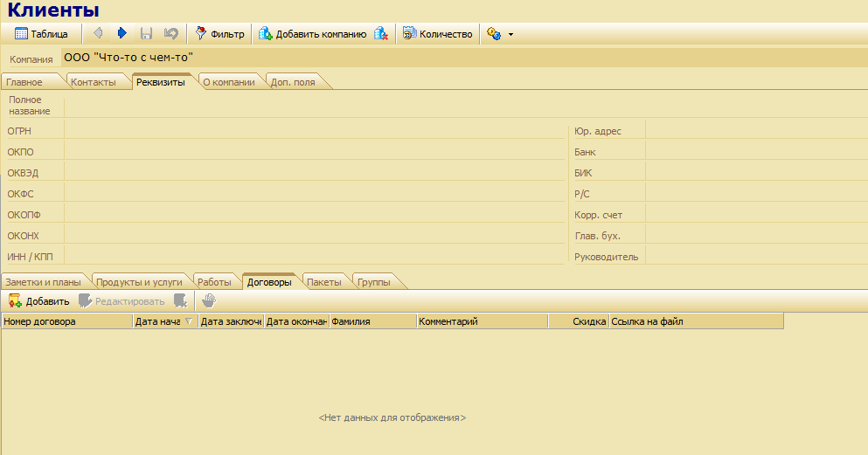868x455 pixels.
Task: Click the Полное название field
Action: [x=466, y=107]
